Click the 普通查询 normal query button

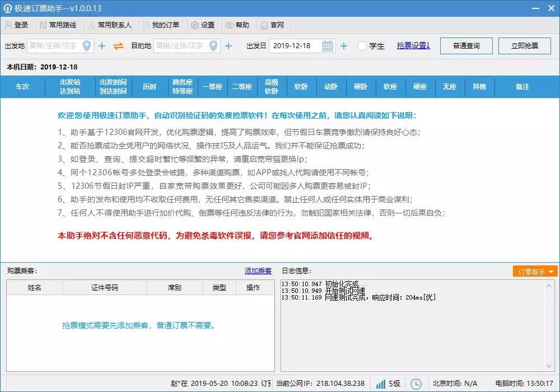coord(466,46)
